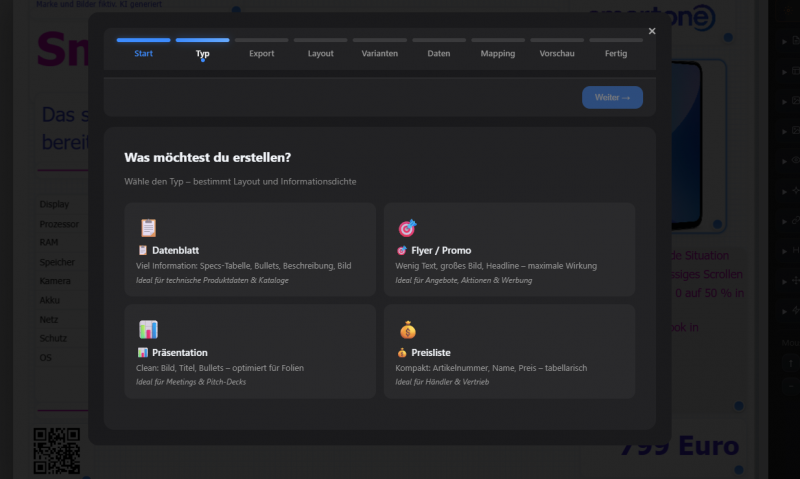Switch to the Varianten step

(380, 53)
